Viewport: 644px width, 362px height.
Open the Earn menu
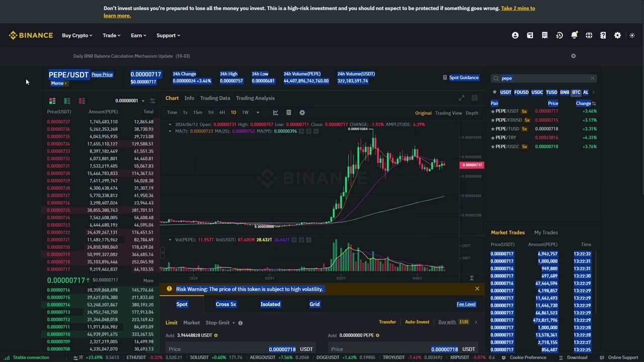point(138,35)
